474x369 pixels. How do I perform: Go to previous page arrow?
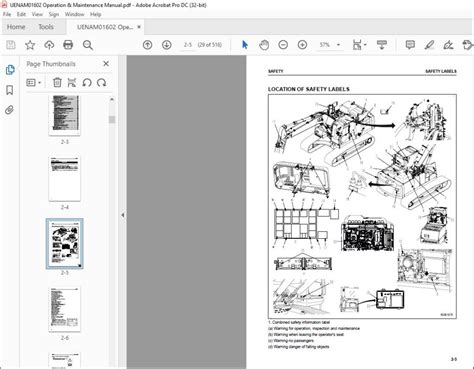pos(147,45)
